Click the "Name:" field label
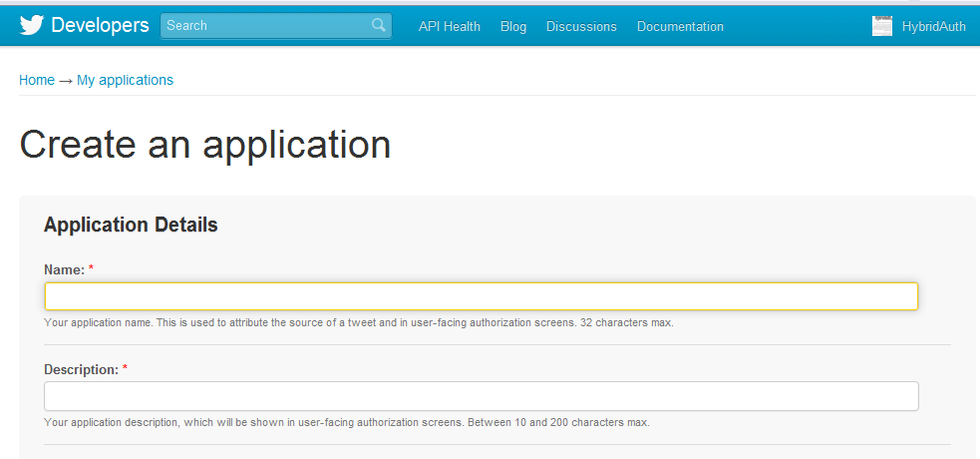 point(64,269)
